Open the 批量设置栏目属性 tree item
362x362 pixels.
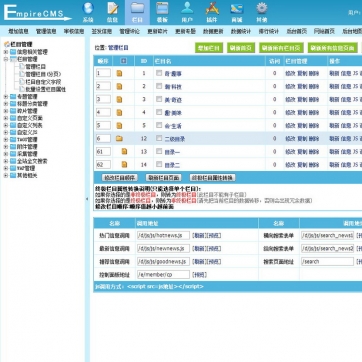(x=46, y=89)
